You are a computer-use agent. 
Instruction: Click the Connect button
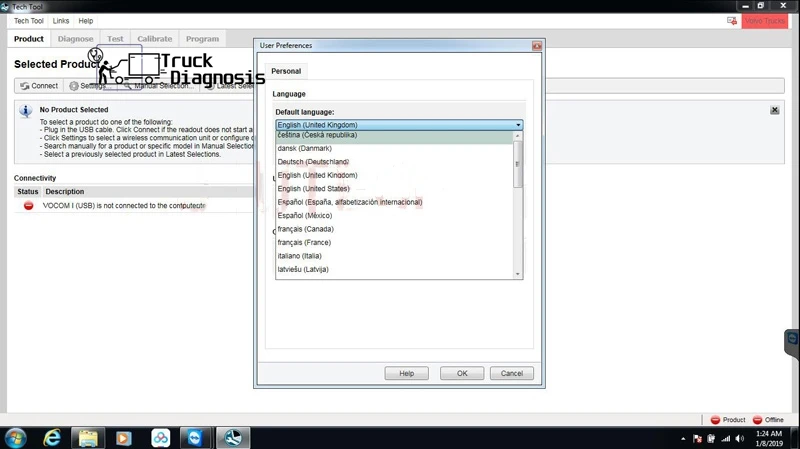click(x=39, y=86)
